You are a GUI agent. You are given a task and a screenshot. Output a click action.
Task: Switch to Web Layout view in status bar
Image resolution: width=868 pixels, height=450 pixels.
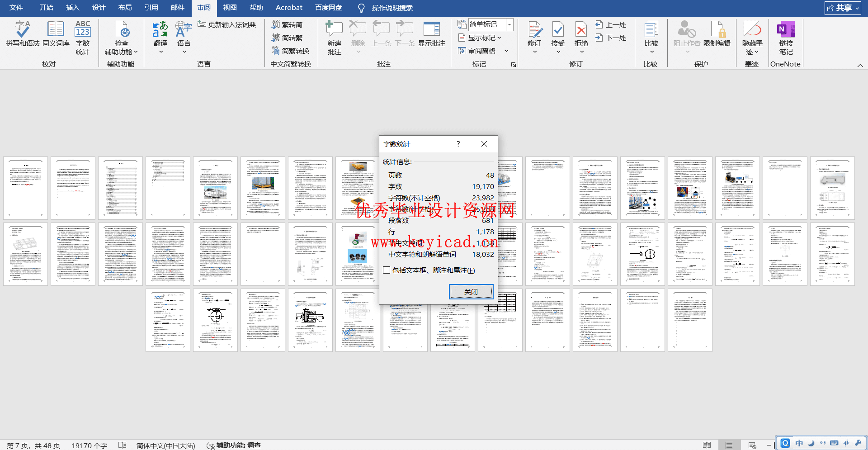[x=752, y=445]
